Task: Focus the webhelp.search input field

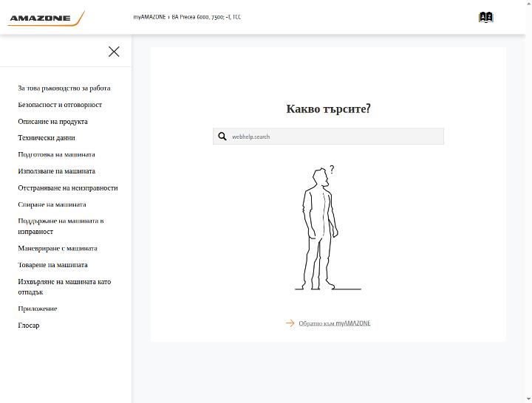Action: (x=328, y=137)
